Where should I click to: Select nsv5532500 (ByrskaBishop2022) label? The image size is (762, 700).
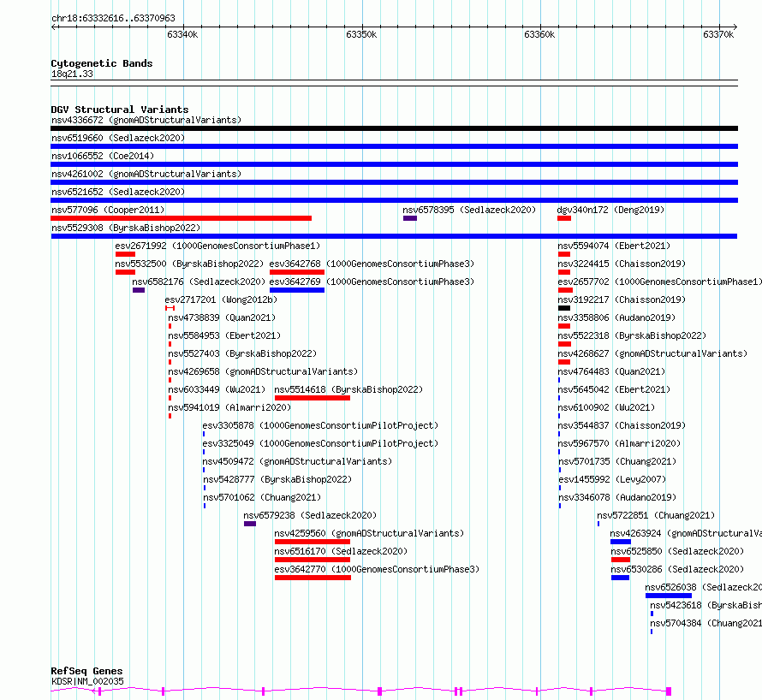(189, 264)
